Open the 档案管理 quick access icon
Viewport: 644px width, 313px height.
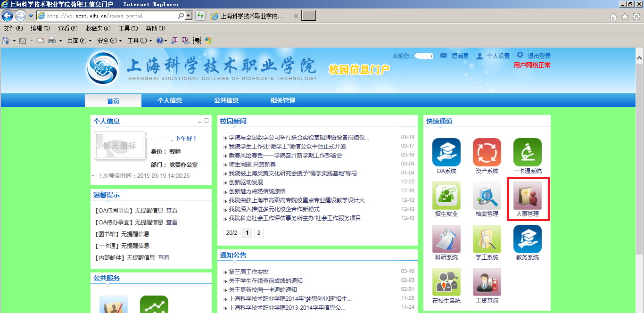click(487, 196)
